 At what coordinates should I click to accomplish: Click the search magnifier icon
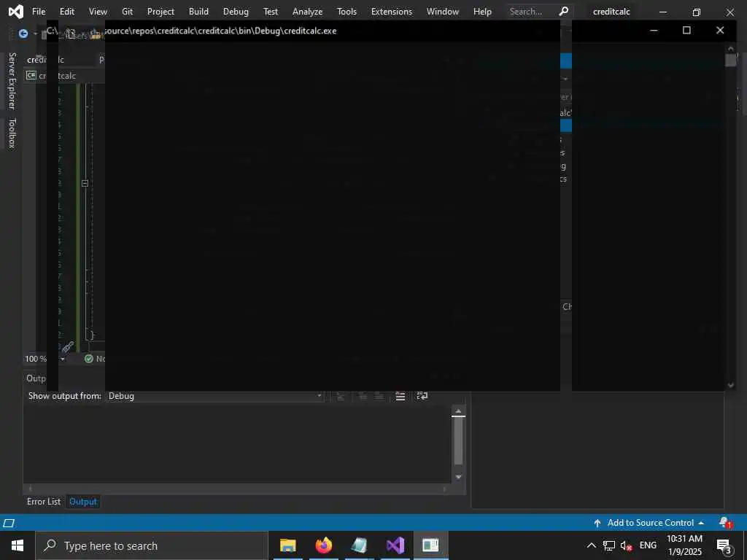564,11
